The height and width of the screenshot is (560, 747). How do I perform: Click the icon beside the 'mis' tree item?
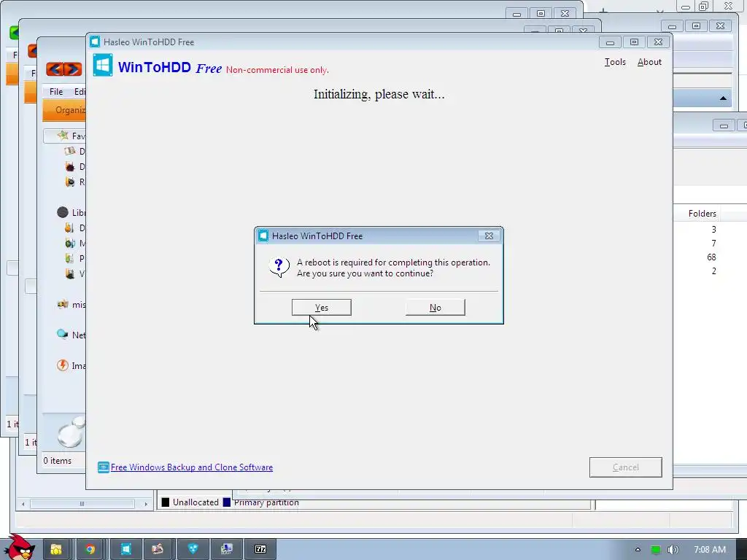click(63, 304)
